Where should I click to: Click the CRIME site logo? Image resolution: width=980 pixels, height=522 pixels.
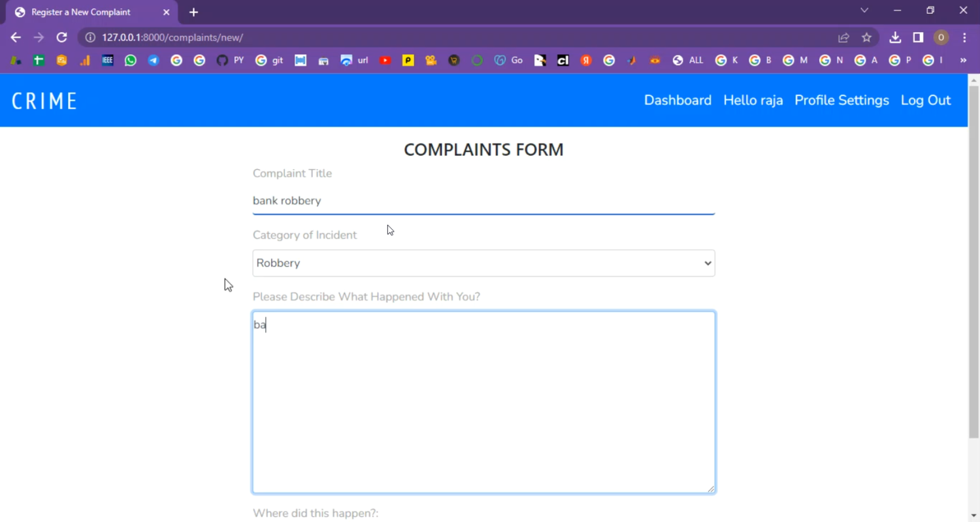coord(44,101)
